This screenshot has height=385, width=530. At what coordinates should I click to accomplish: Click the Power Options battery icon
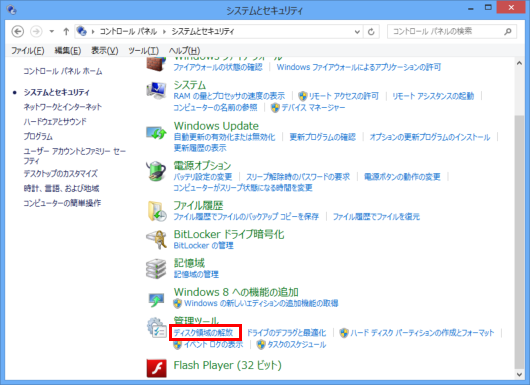(156, 171)
